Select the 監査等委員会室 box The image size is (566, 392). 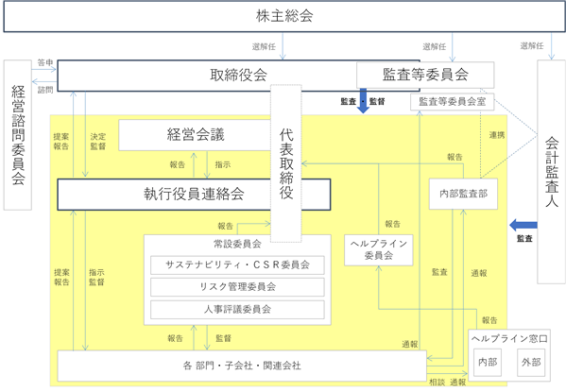(x=452, y=102)
